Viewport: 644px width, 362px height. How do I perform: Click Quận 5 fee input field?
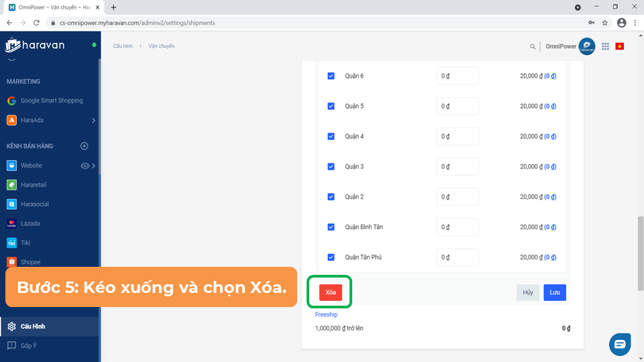coord(458,107)
